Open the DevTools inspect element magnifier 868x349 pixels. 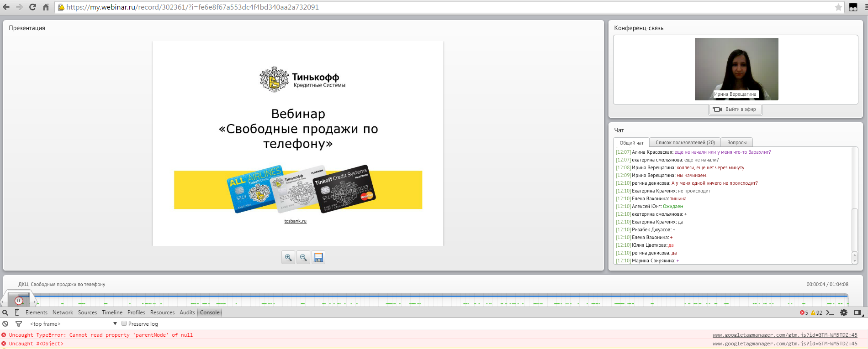point(5,313)
